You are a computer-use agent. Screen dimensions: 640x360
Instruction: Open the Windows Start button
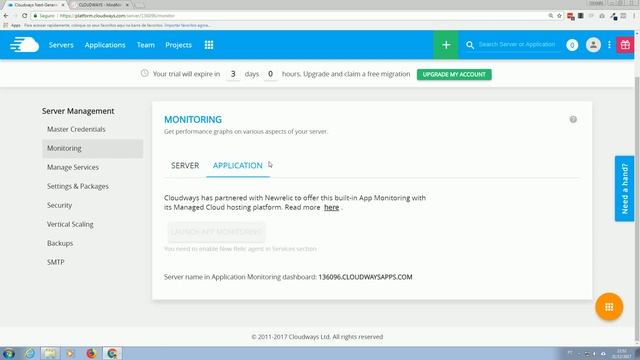coord(8,353)
